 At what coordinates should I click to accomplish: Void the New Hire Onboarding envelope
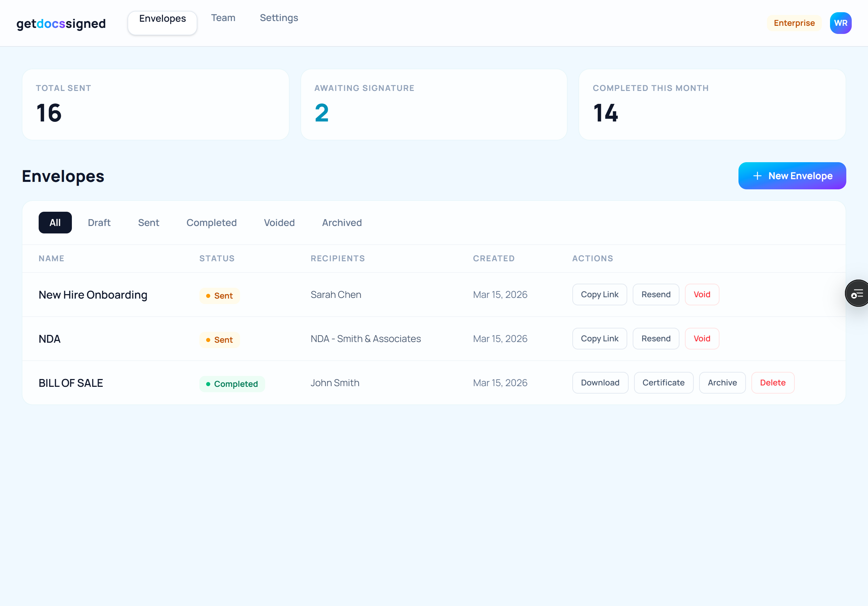pos(702,294)
